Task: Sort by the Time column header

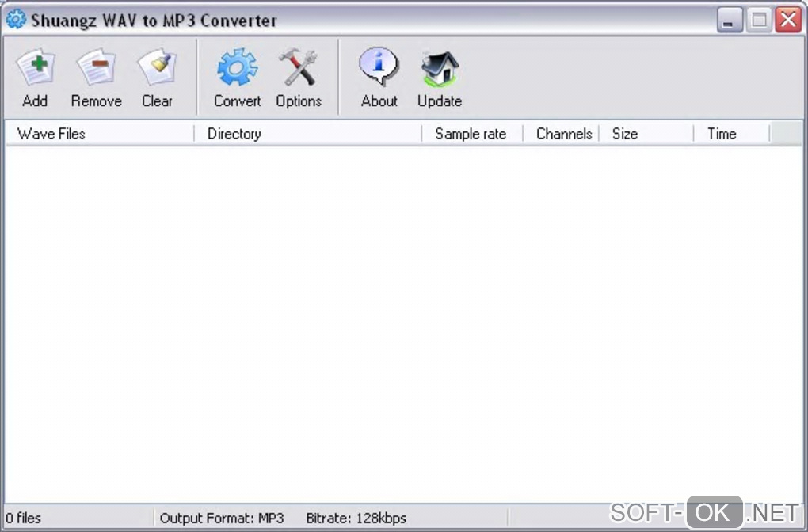Action: tap(732, 134)
